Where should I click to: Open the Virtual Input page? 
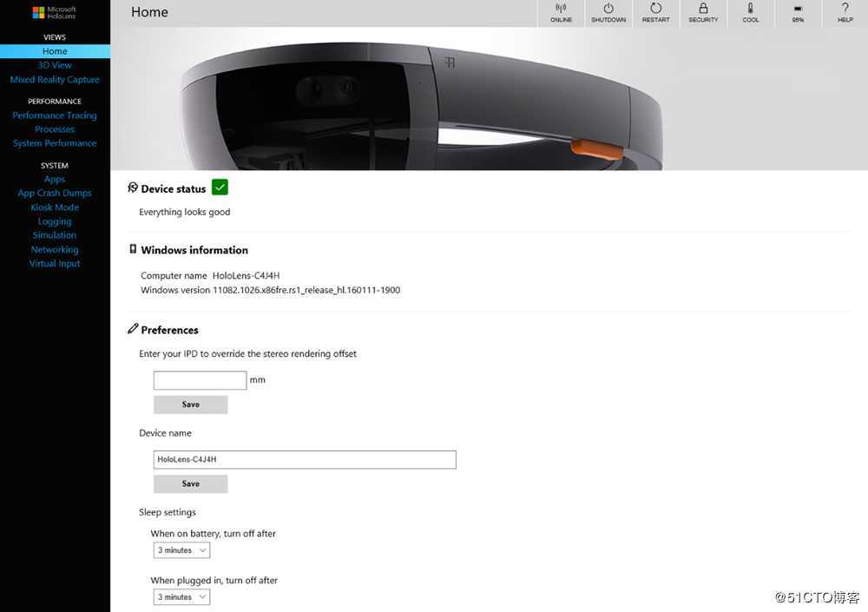click(x=55, y=264)
